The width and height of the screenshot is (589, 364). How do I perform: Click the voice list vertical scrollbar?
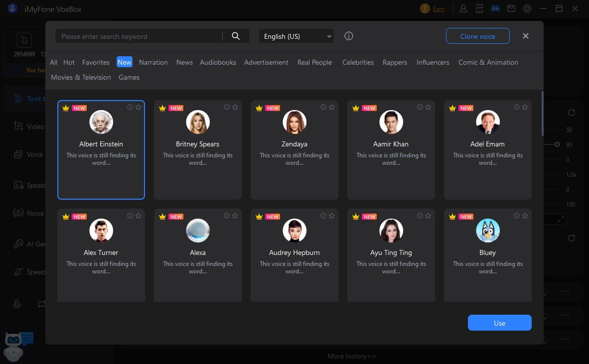[x=543, y=114]
